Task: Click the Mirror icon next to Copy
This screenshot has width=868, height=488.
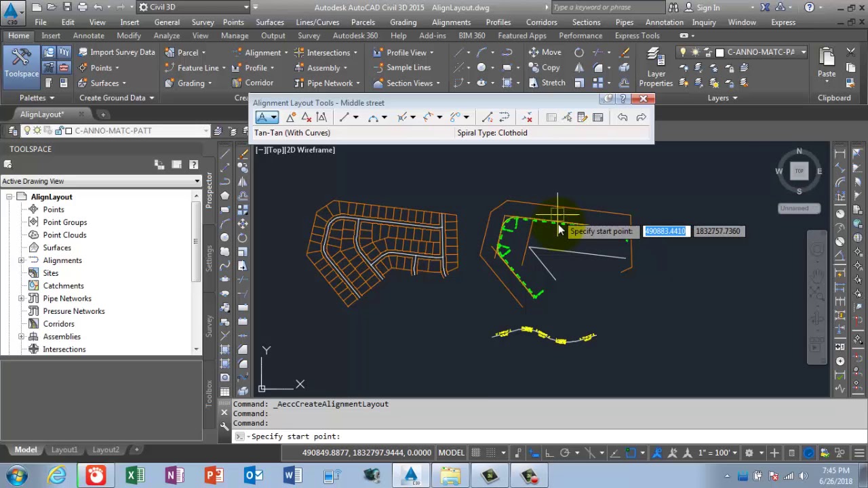Action: click(579, 68)
